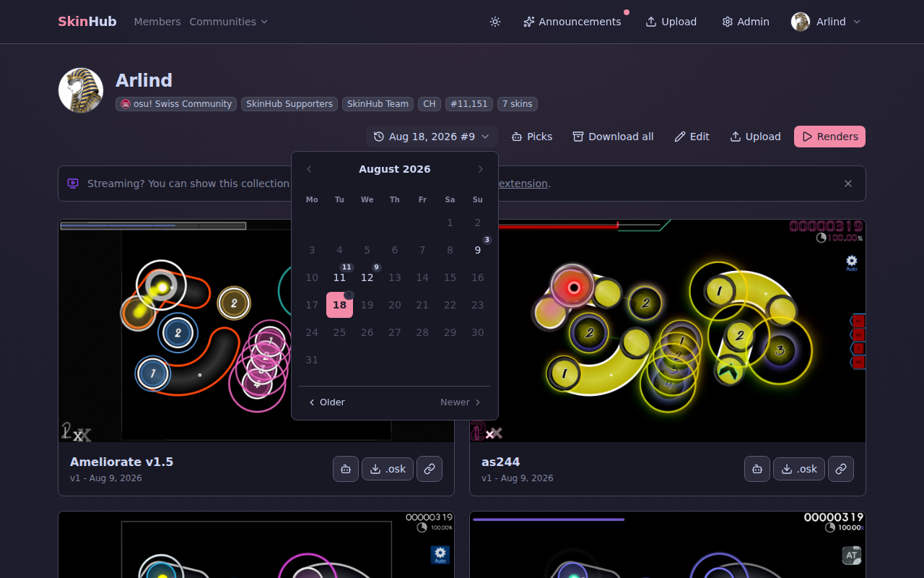The image size is (924, 578).
Task: Click the v1 - Aug 9, 2026 text under as244
Action: (x=518, y=478)
